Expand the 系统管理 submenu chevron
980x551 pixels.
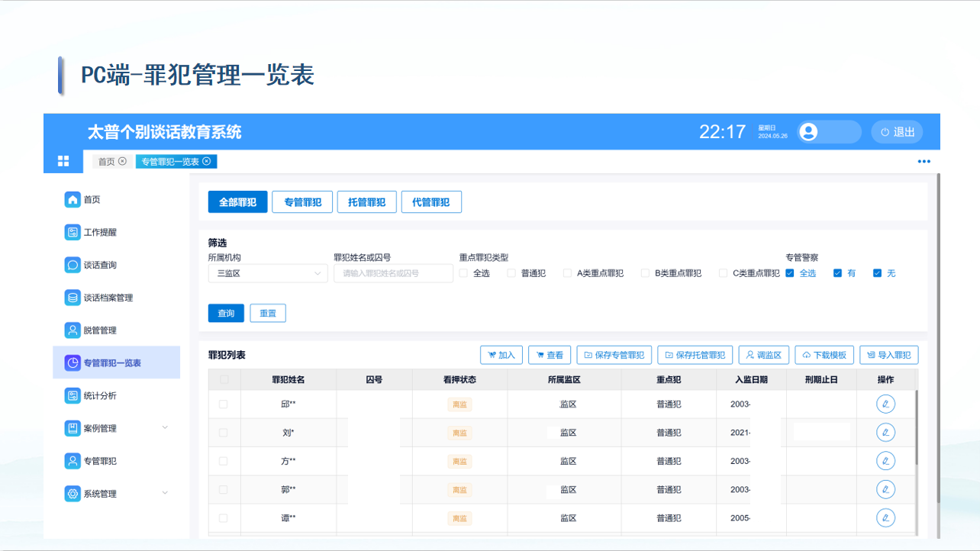[x=165, y=494]
